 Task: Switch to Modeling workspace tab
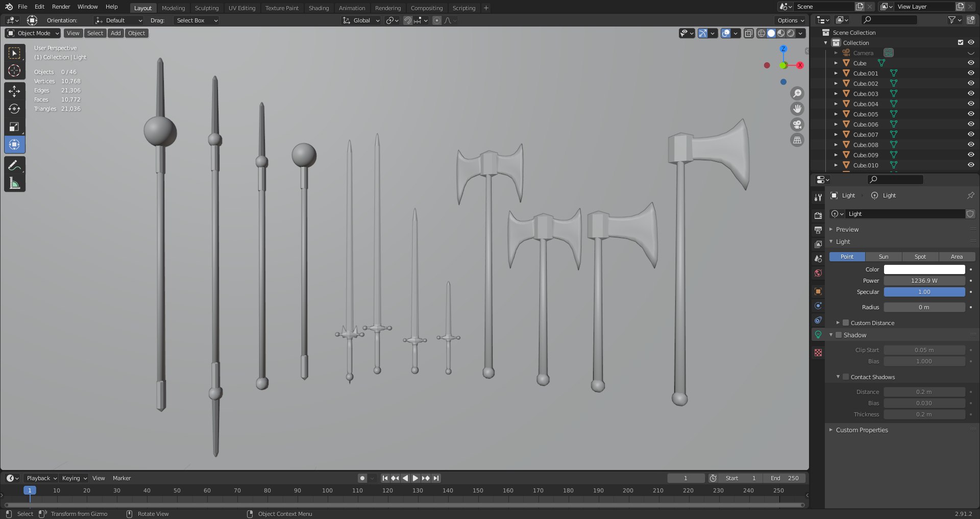click(x=173, y=8)
